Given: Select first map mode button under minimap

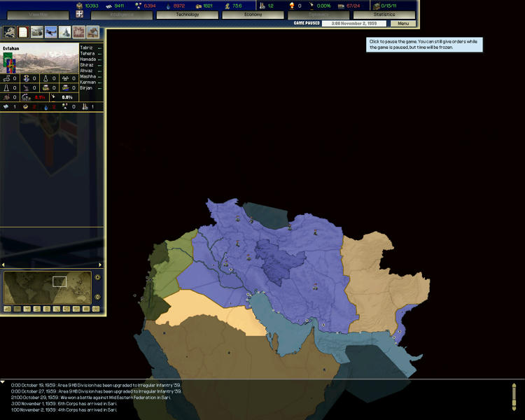Looking at the screenshot, I should coord(8,309).
